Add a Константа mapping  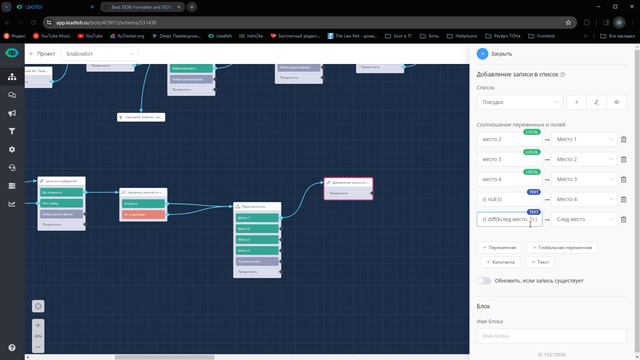(500, 262)
